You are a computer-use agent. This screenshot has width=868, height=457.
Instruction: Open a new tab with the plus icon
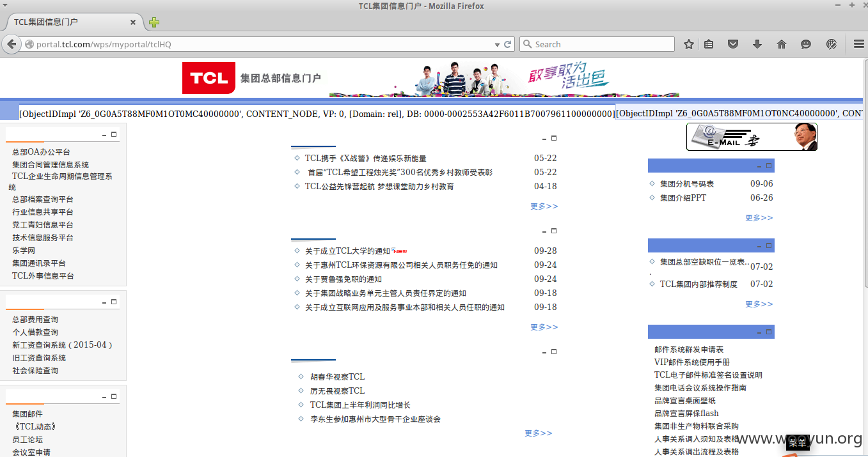click(x=154, y=22)
